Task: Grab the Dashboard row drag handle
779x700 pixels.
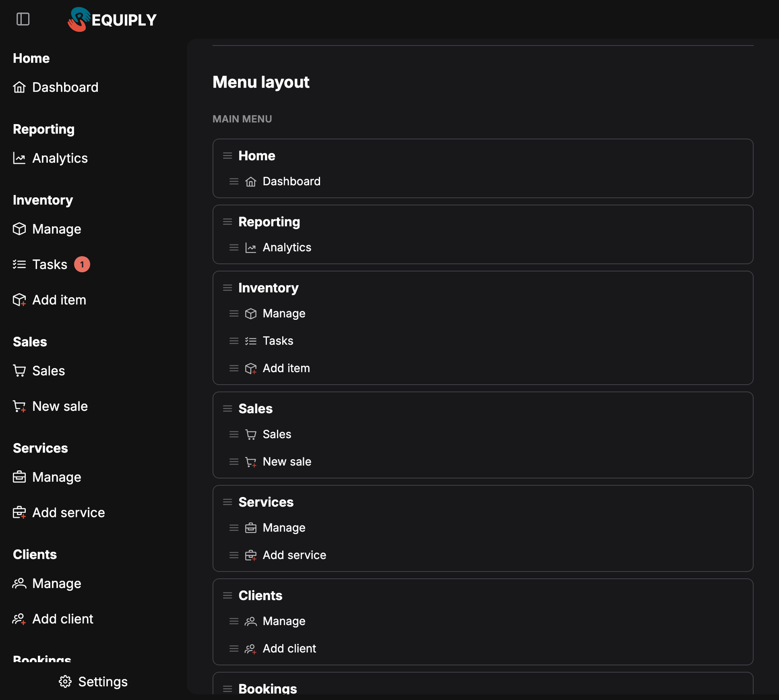Action: point(234,181)
